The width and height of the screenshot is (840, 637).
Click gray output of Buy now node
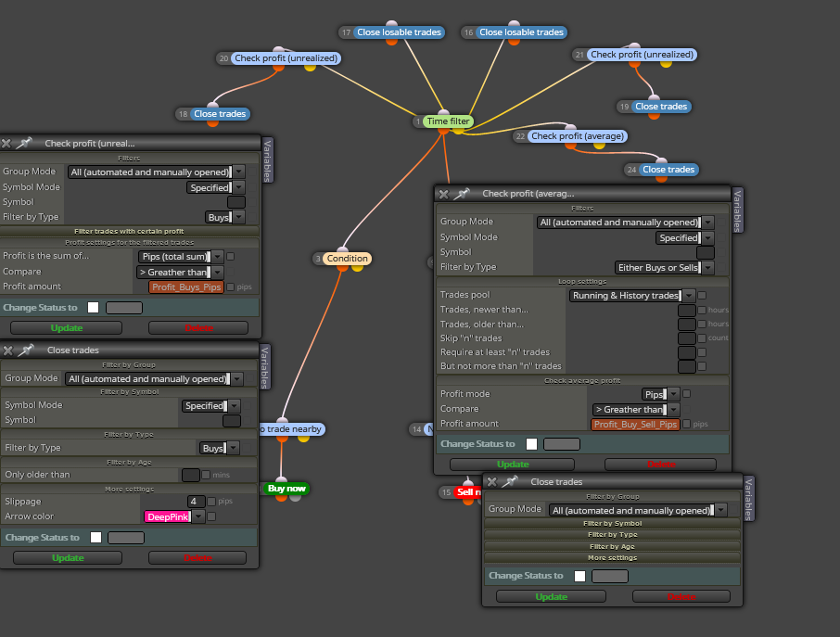click(295, 497)
